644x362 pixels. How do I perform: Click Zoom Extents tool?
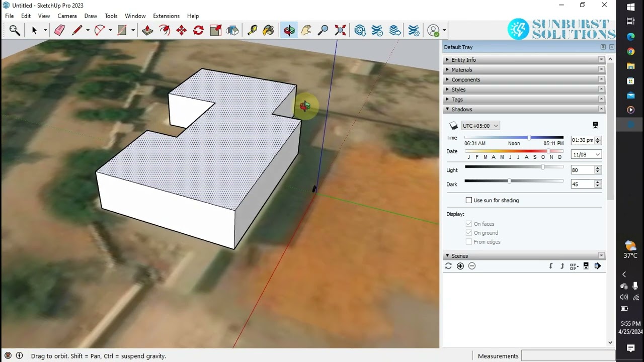click(x=340, y=31)
